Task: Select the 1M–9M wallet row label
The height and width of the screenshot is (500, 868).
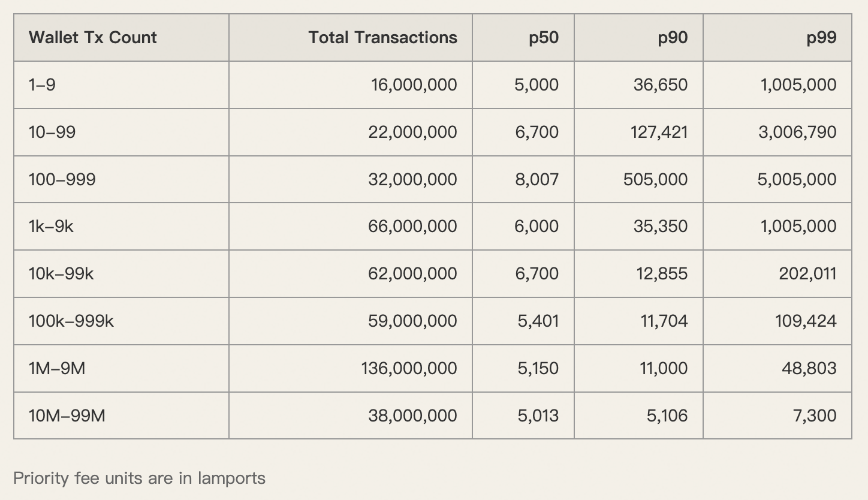Action: (57, 368)
